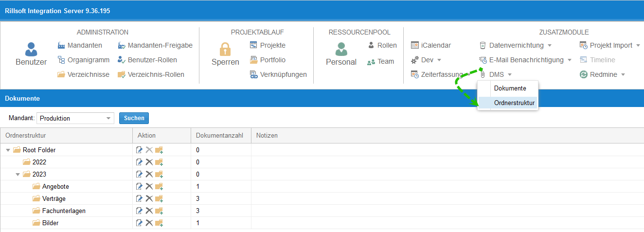Edit the Root Folder entry
The width and height of the screenshot is (644, 232).
coord(140,150)
